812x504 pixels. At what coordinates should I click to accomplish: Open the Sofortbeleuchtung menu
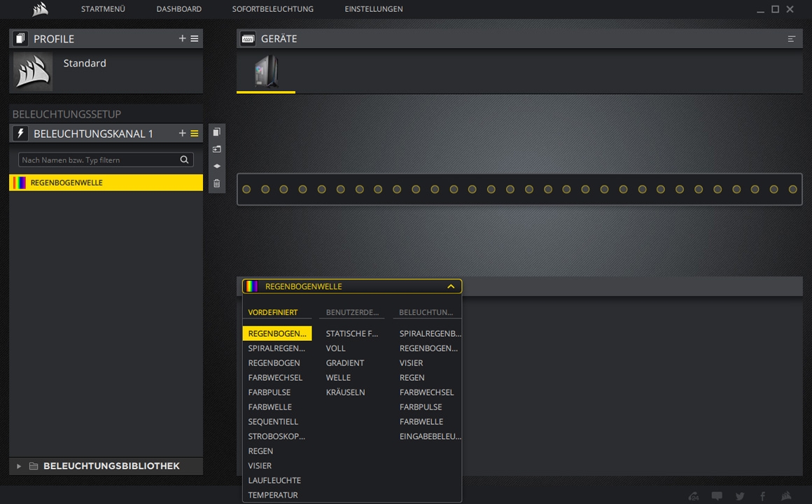[272, 9]
